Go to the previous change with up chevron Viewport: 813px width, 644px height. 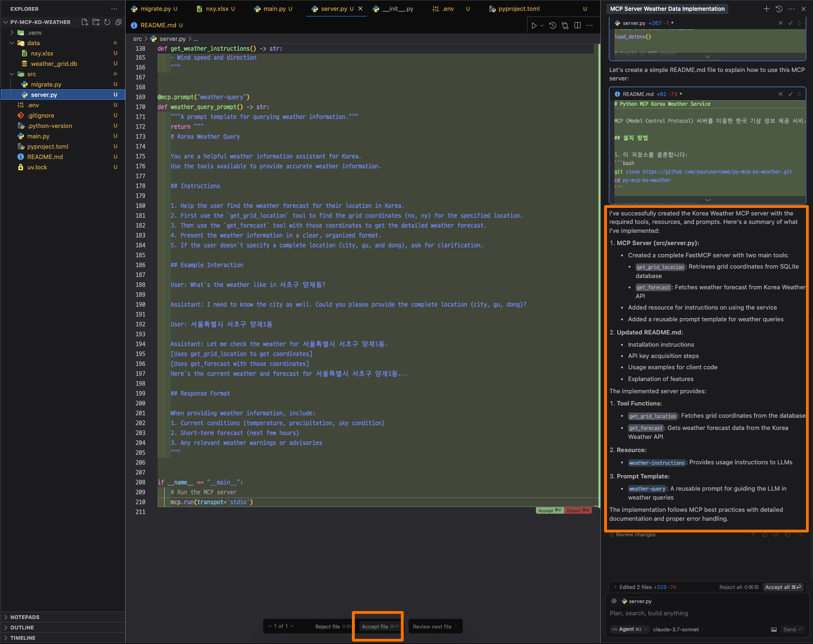[x=292, y=627]
